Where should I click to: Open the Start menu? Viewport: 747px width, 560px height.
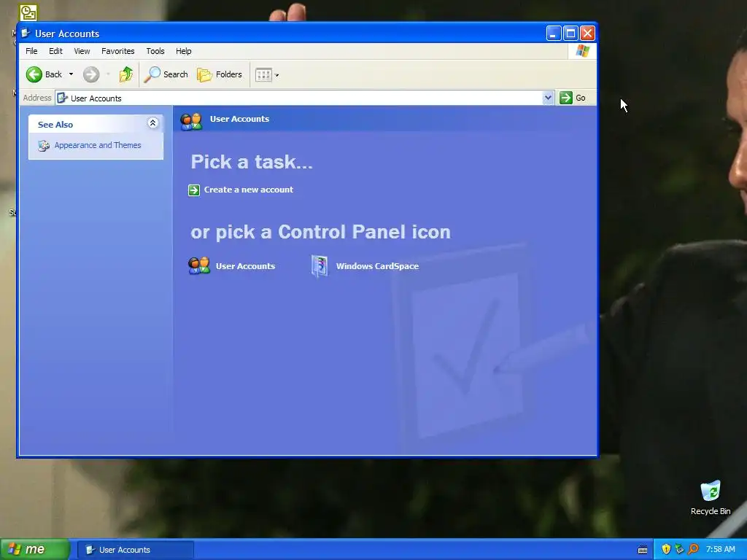[x=34, y=550]
